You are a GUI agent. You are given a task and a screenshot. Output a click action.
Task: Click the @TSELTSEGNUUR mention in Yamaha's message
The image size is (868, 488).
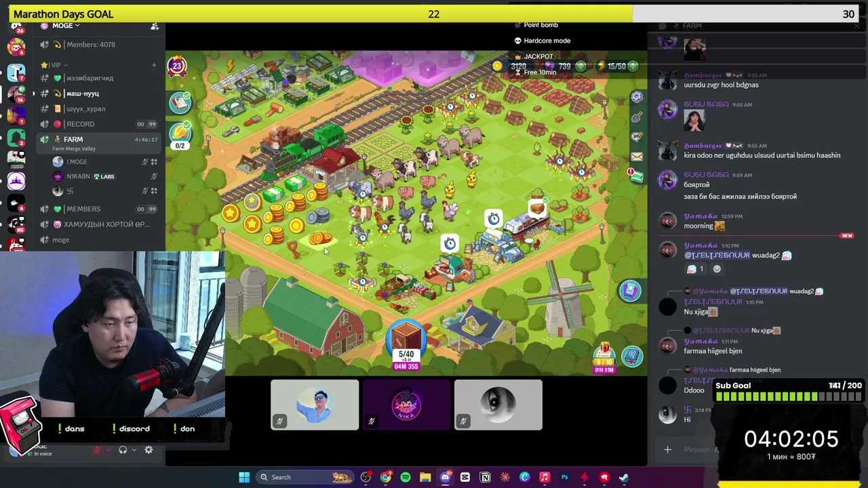(717, 256)
